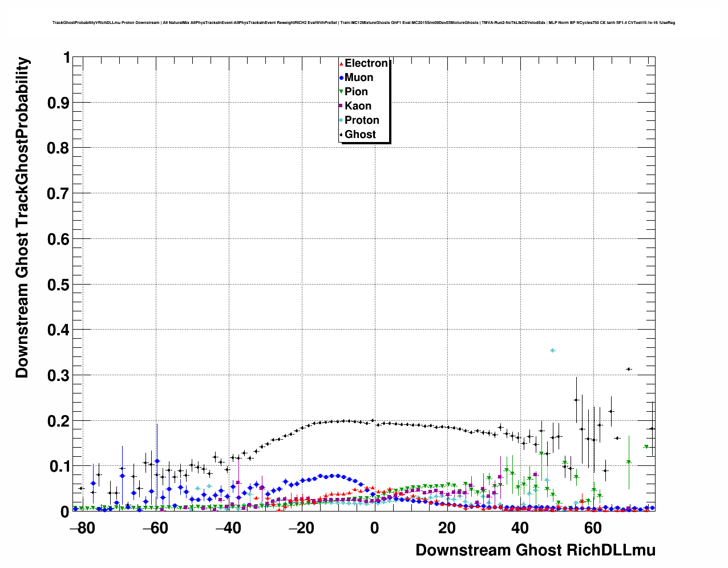This screenshot has width=728, height=568.
Task: Click the y-axis tick label "0.4"
Action: click(59, 330)
